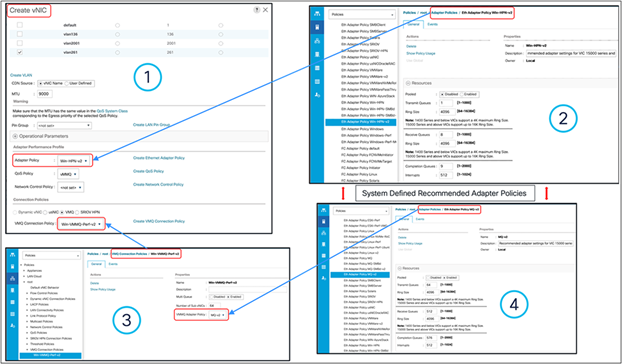Screen dimensions: 622x364
Task: Open Storage sidebar icon in Win-VMMQ-Perf-v2 window
Action: pos(12,314)
